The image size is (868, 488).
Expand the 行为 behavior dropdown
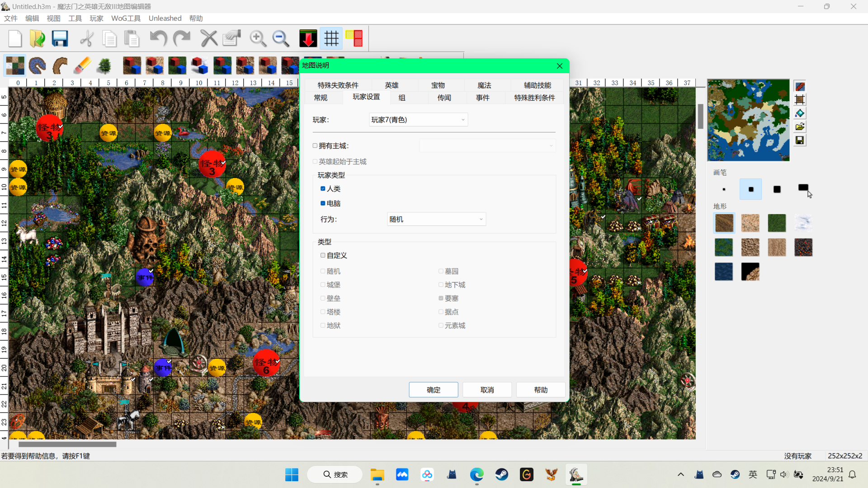pyautogui.click(x=436, y=219)
